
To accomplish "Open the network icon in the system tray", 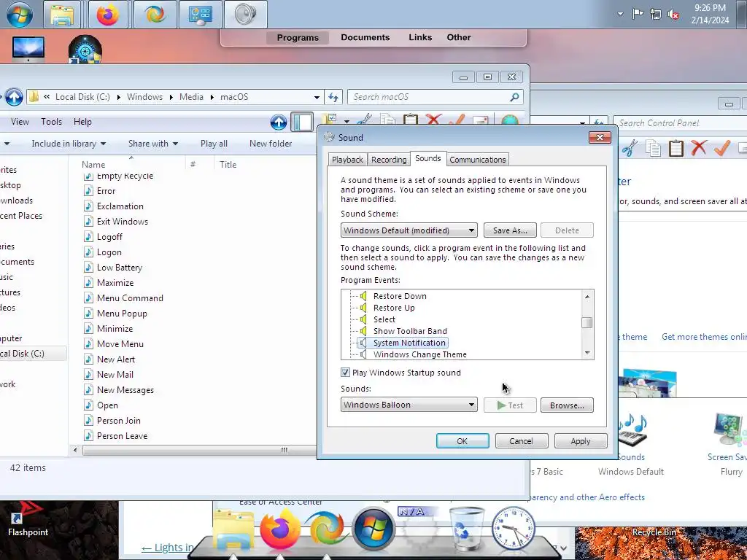I will pos(656,15).
